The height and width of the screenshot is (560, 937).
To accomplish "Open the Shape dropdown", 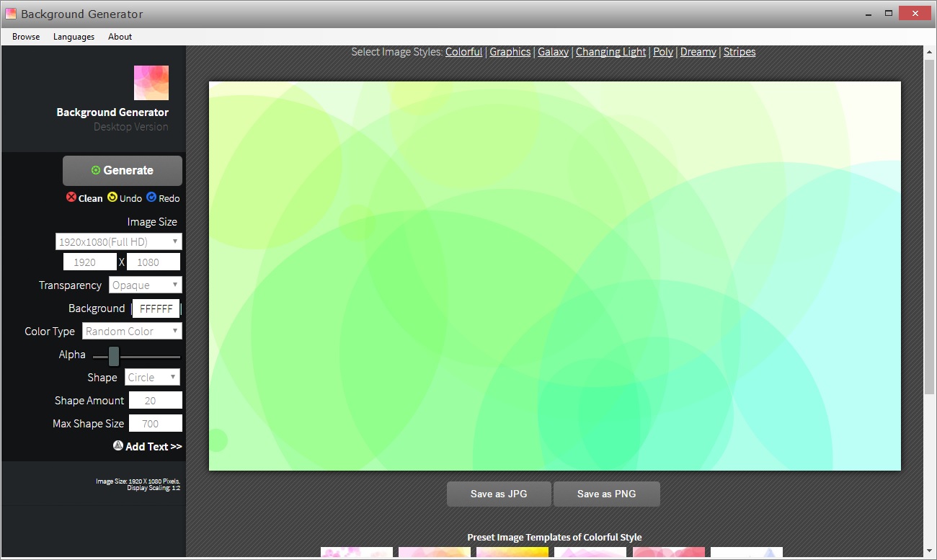I will click(x=152, y=377).
